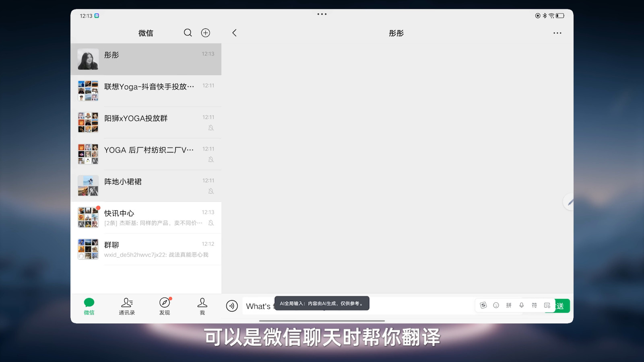This screenshot has height=362, width=644.
Task: Open search in WeChat chat list
Action: [x=188, y=33]
